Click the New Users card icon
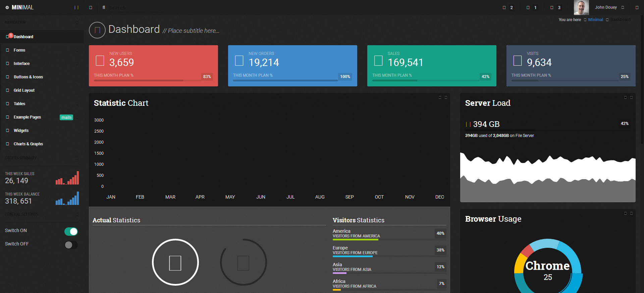 pos(100,61)
